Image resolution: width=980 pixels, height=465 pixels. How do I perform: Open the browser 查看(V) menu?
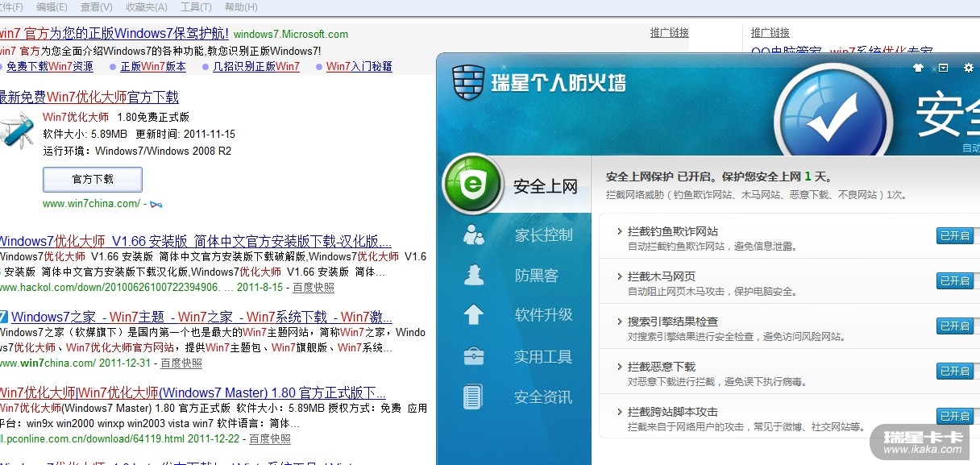tap(97, 7)
